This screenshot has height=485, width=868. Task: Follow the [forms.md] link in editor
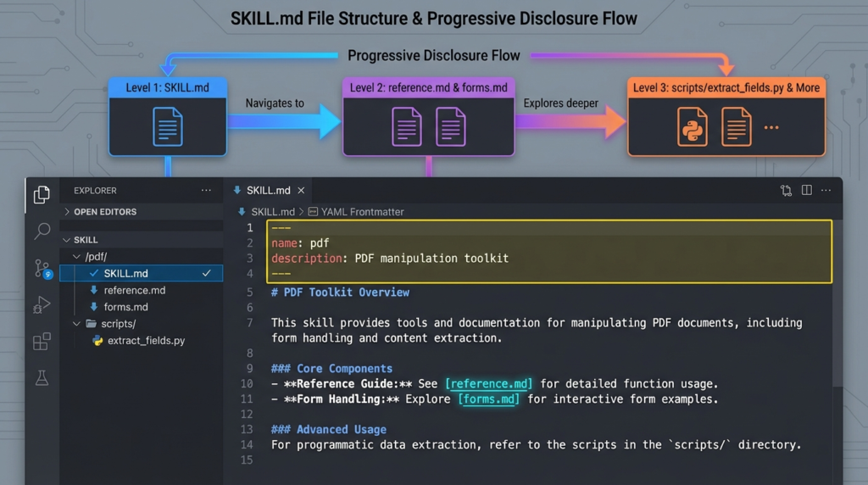[489, 399]
